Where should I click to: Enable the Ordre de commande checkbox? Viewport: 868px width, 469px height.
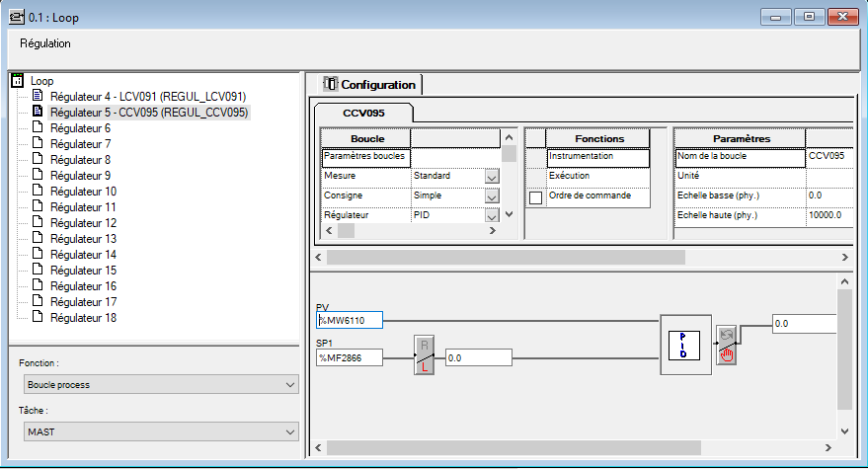pyautogui.click(x=536, y=197)
